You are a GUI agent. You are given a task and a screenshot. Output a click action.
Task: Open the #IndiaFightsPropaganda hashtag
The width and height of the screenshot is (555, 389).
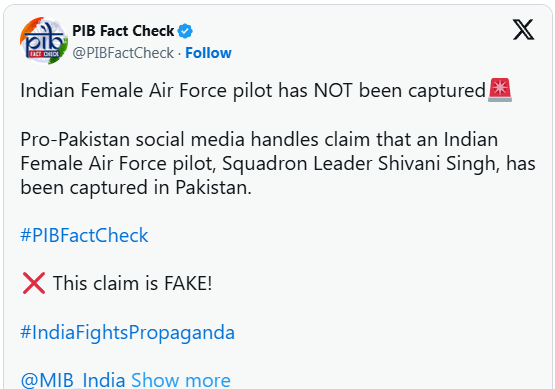coord(127,333)
